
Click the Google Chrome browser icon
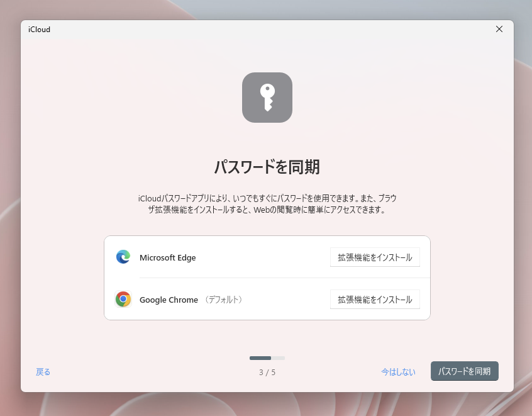coord(123,299)
